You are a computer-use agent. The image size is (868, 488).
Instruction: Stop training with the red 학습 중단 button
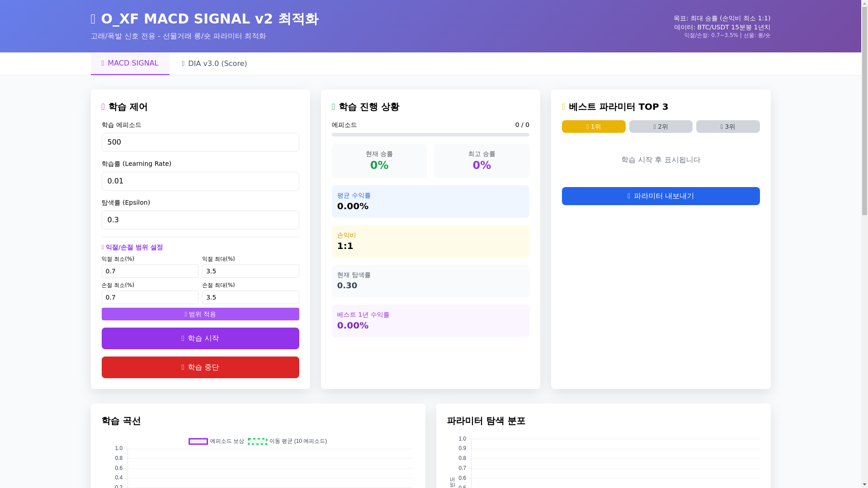point(200,367)
